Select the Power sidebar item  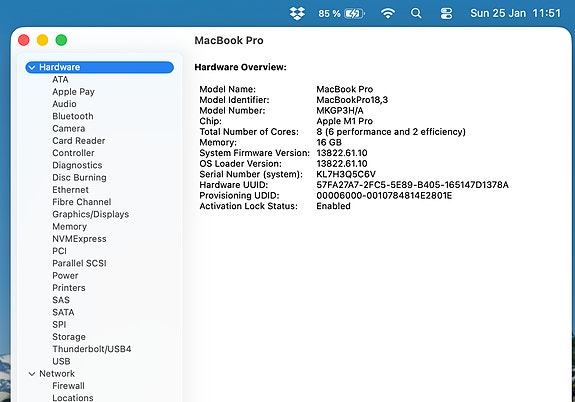point(65,275)
